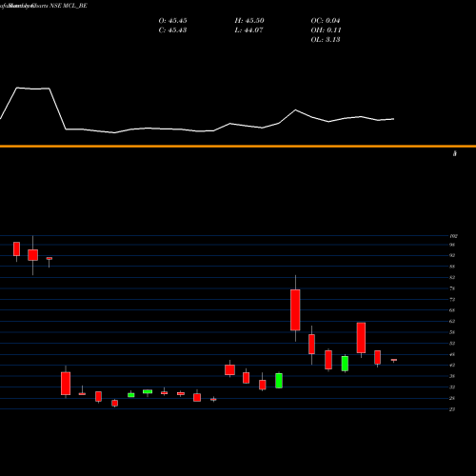Click the '92' price axis label
The height and width of the screenshot is (476, 476).
tap(452, 255)
